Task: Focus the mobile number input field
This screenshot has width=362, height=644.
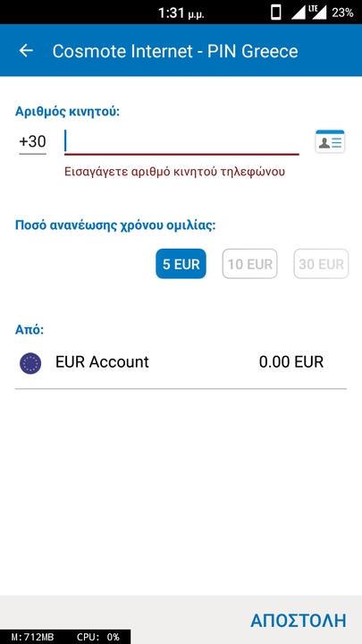Action: [181, 142]
